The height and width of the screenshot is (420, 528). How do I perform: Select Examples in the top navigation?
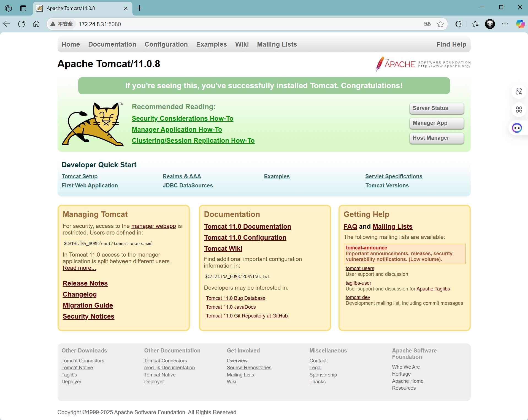pos(211,44)
